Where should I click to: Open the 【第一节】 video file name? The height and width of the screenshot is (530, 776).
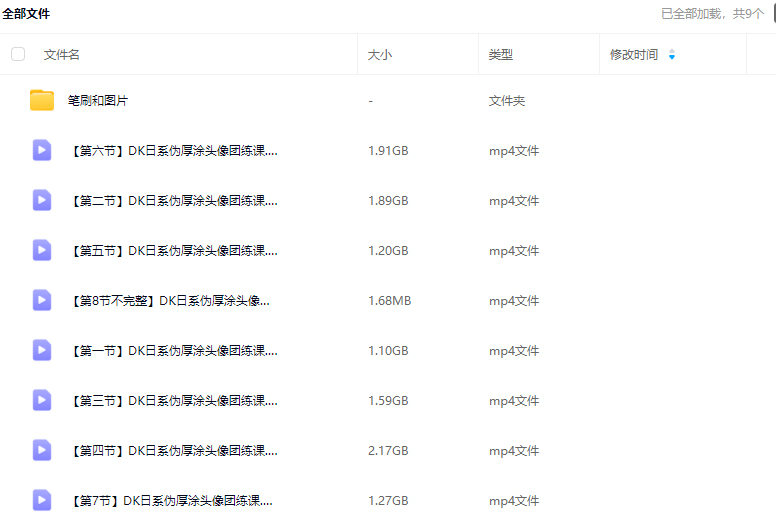tap(173, 351)
